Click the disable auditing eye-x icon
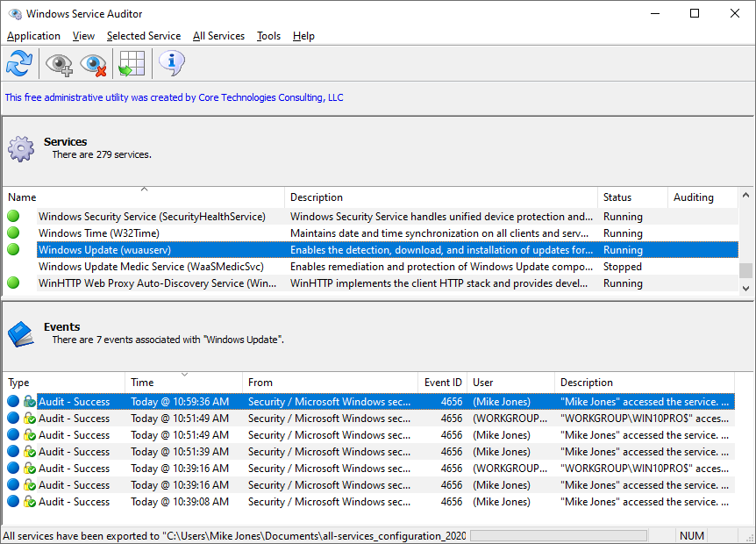This screenshot has width=756, height=544. pos(94,64)
